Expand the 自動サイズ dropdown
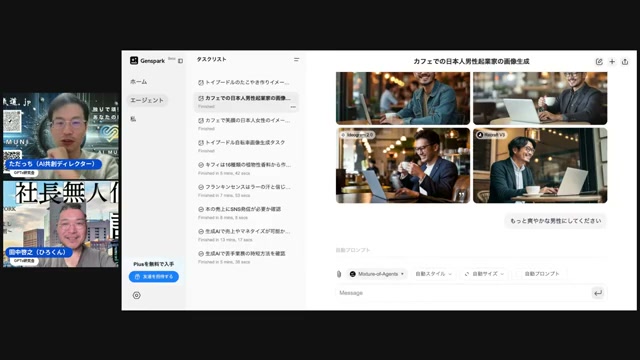 [x=484, y=274]
